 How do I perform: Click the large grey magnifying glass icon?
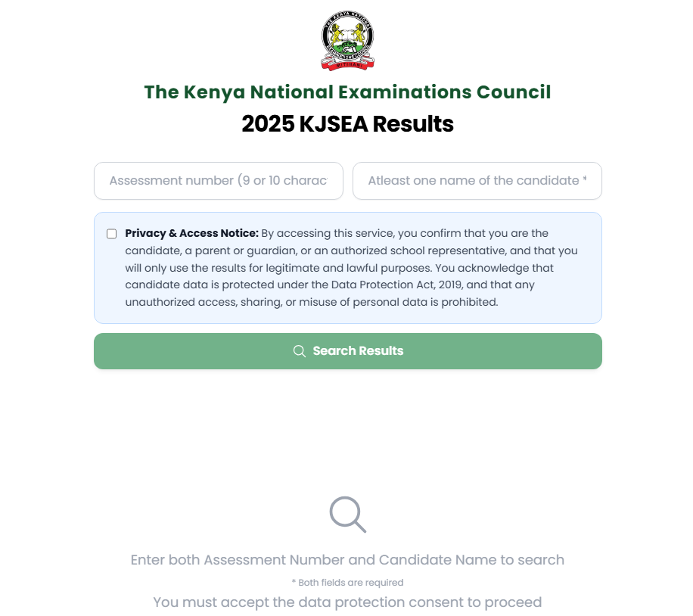pyautogui.click(x=347, y=514)
